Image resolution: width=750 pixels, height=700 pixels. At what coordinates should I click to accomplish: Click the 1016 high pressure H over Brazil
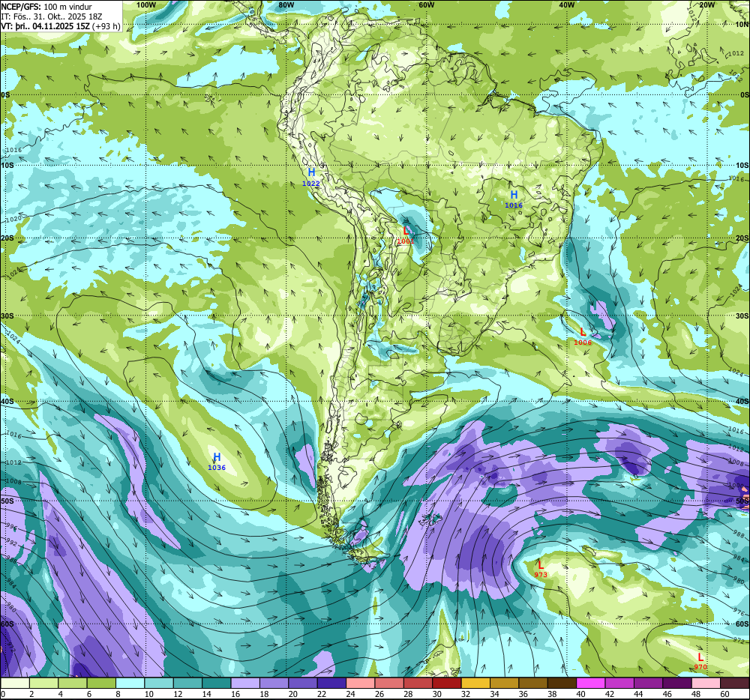pos(514,194)
